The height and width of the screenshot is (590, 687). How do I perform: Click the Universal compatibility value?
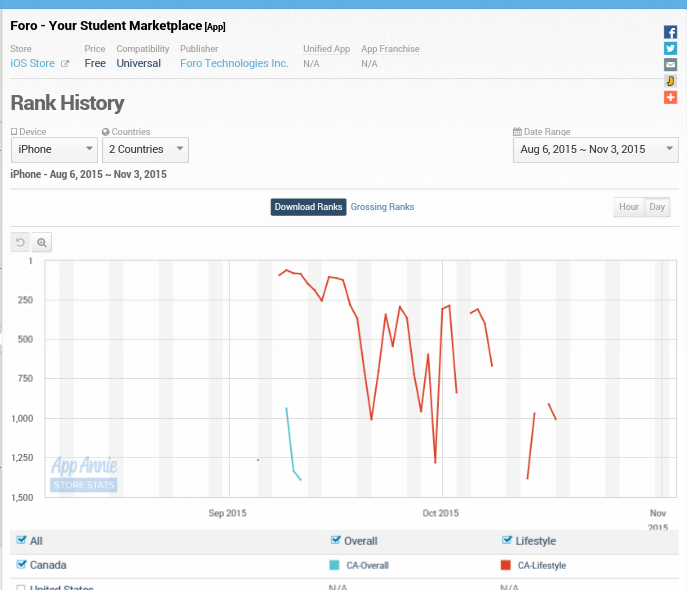pyautogui.click(x=138, y=64)
